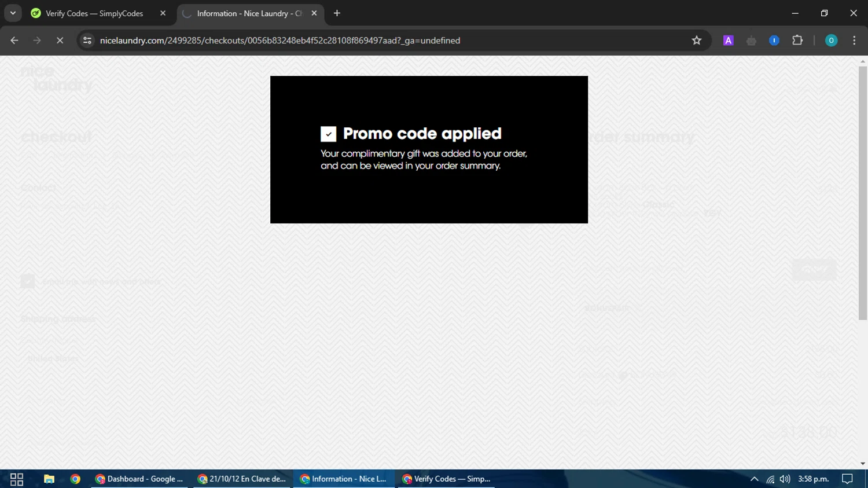This screenshot has height=488, width=868.
Task: Open a new browser tab
Action: pos(337,13)
